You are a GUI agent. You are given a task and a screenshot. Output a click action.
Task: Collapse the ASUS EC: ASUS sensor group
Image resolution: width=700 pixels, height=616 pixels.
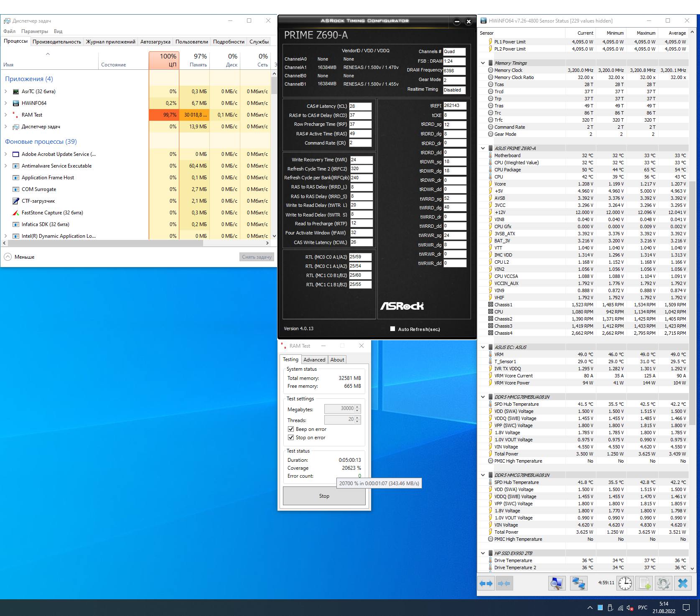[x=483, y=347]
